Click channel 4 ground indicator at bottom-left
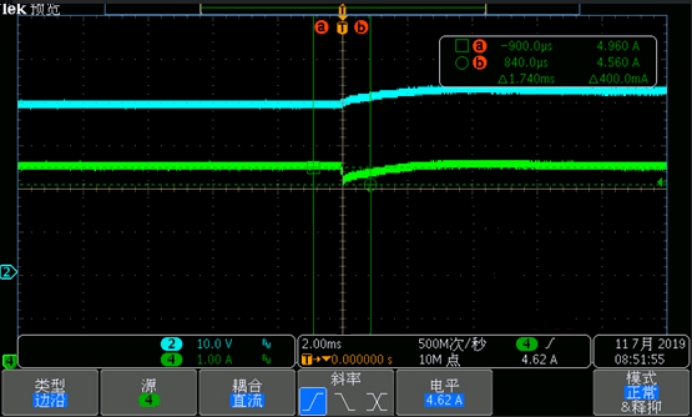 pos(9,361)
